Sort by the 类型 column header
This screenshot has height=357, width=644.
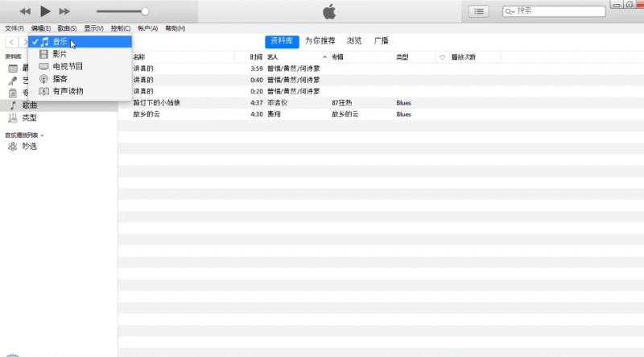tap(402, 57)
